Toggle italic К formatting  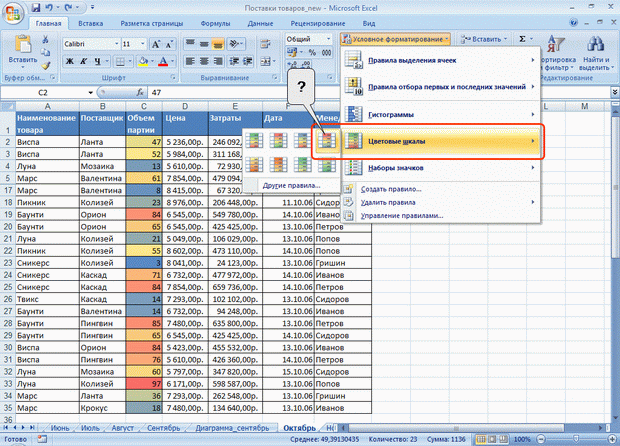tap(83, 61)
